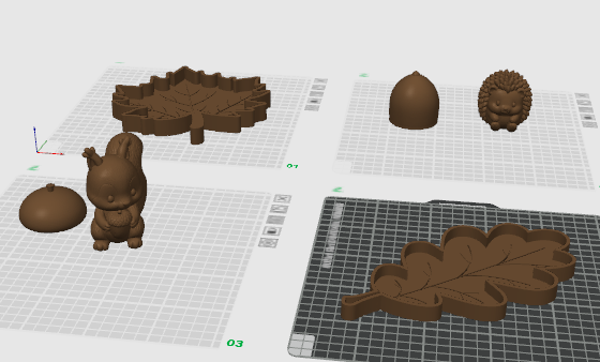Toggle lock on the maple leaf plate
600x362 pixels.
coord(313,101)
